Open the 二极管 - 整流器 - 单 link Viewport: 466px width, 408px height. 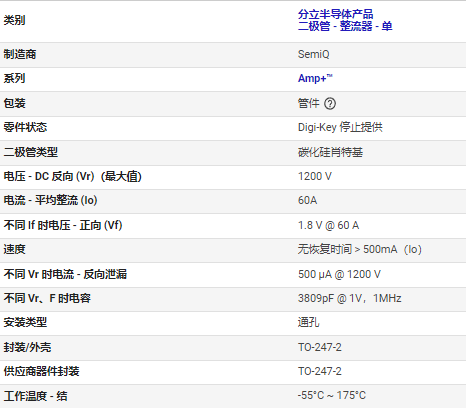point(345,26)
